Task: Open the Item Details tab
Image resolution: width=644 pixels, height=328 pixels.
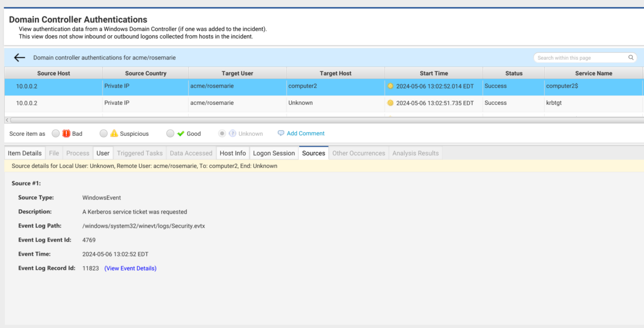Action: click(x=24, y=153)
